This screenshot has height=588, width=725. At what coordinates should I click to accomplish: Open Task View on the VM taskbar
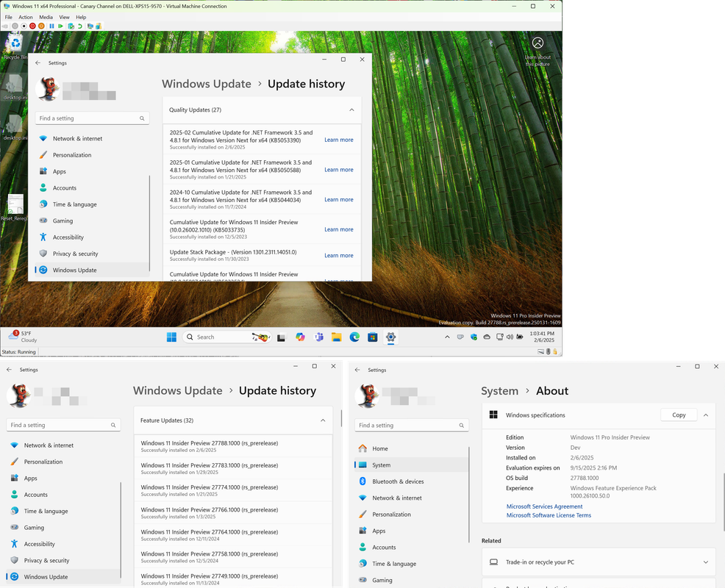281,337
